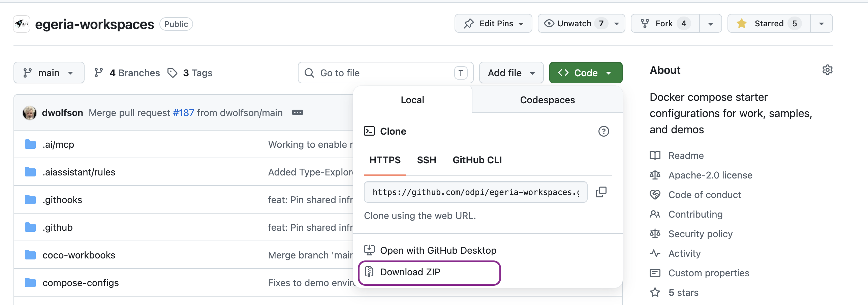Click the Activity pulse icon
Image resolution: width=868 pixels, height=305 pixels.
(655, 253)
